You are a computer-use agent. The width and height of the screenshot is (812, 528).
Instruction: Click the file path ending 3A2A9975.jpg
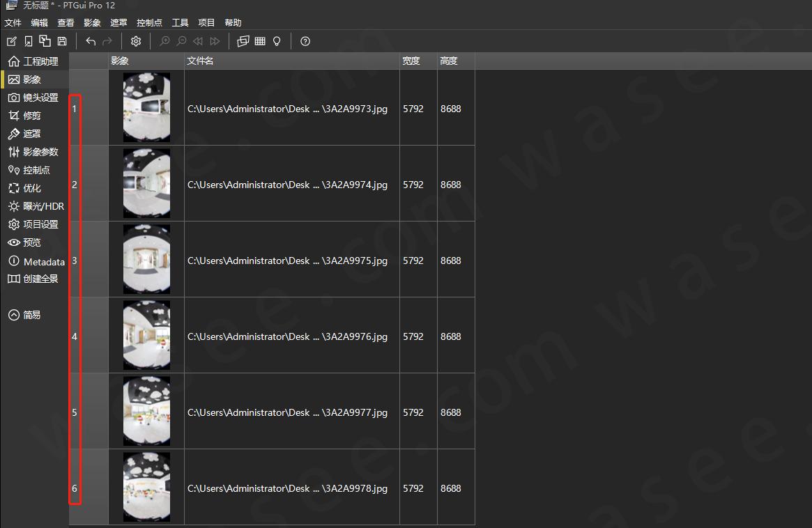(287, 261)
